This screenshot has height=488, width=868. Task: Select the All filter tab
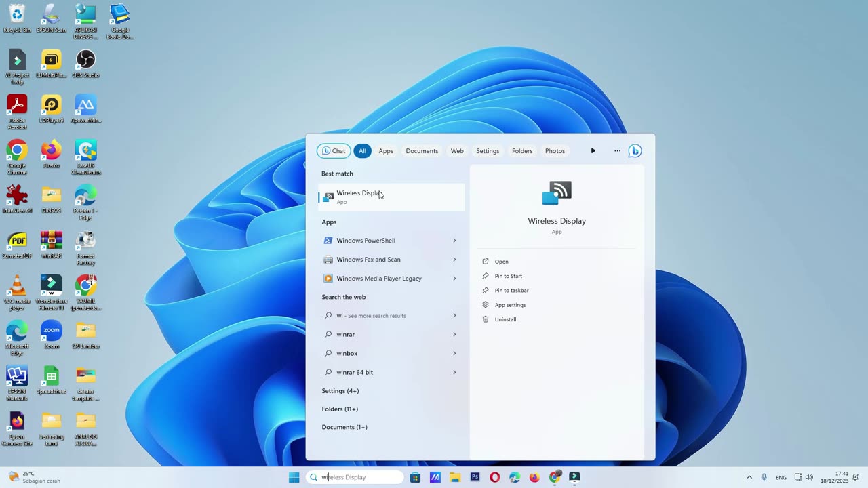[362, 151]
